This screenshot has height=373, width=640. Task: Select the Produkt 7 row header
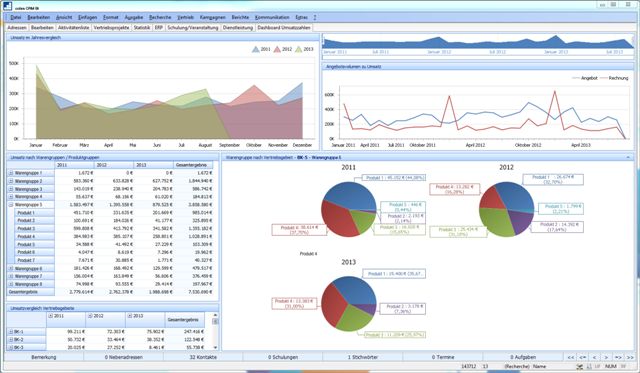click(x=35, y=260)
